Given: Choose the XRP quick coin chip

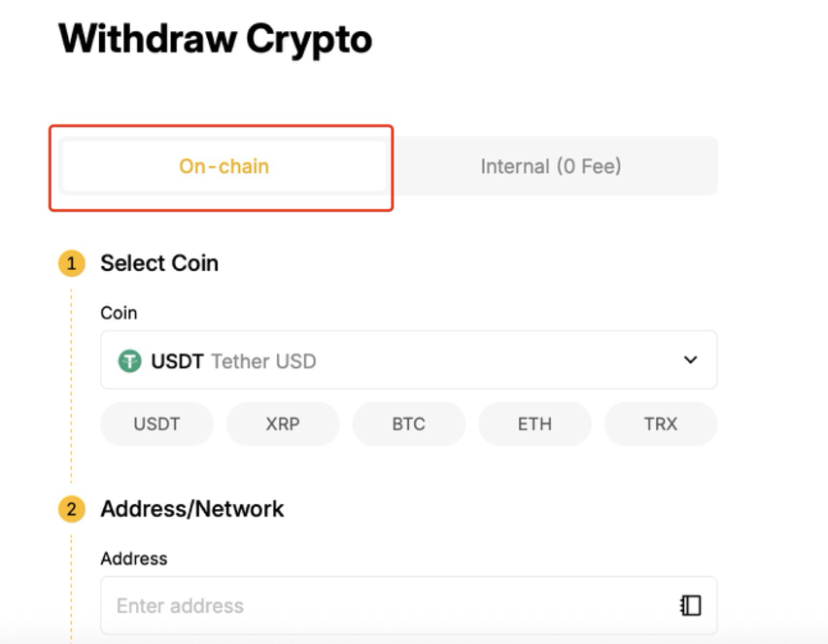Looking at the screenshot, I should click(x=282, y=424).
